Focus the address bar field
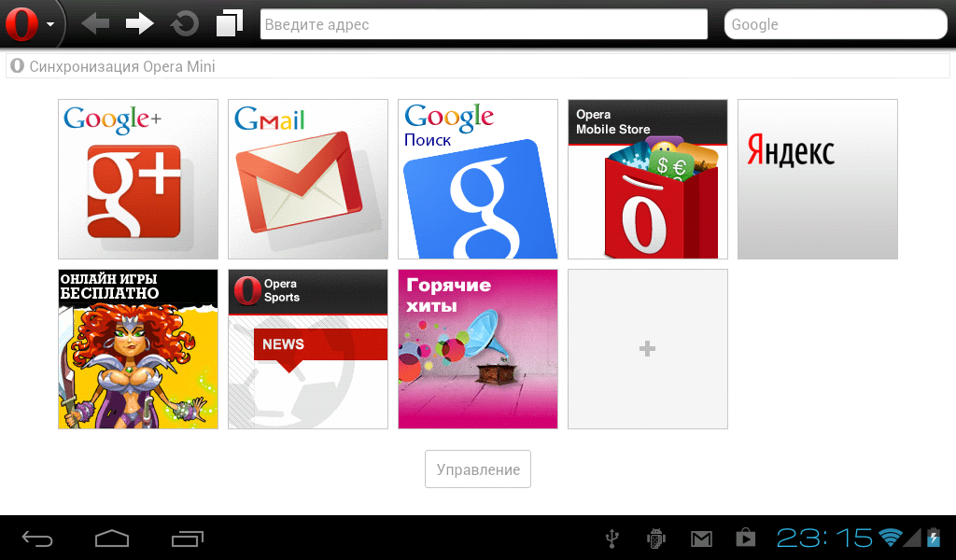Viewport: 956px width, 560px height. tap(484, 24)
